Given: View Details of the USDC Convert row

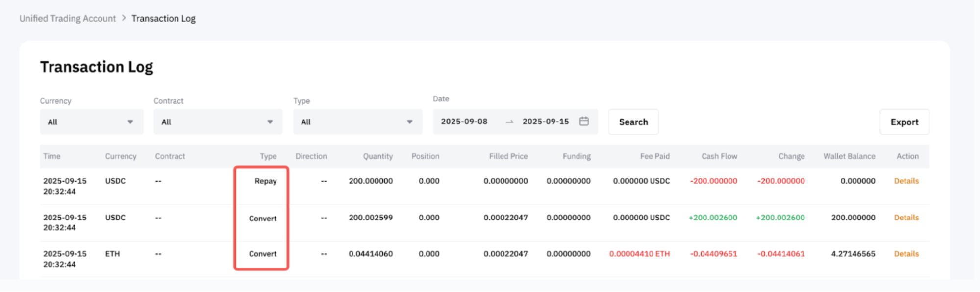Looking at the screenshot, I should point(906,218).
